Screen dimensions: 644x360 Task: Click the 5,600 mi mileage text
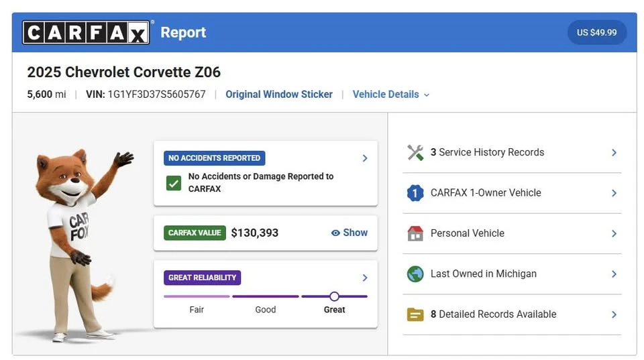tap(46, 95)
